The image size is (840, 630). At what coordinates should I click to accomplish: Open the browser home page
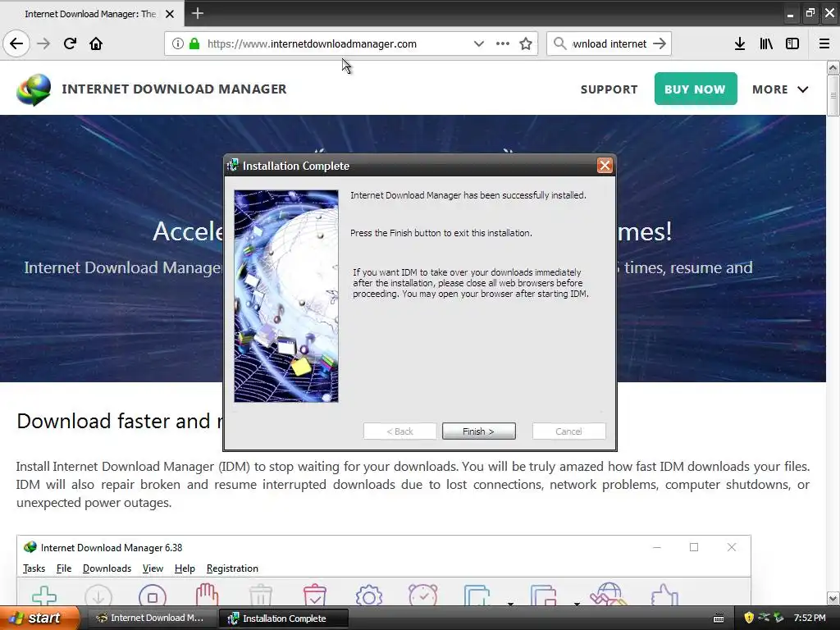pyautogui.click(x=96, y=43)
